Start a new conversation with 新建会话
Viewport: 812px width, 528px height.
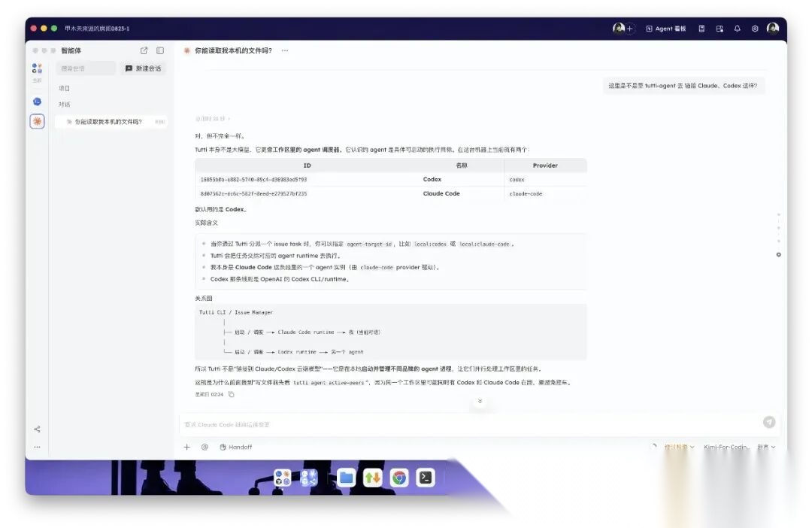[x=144, y=68]
